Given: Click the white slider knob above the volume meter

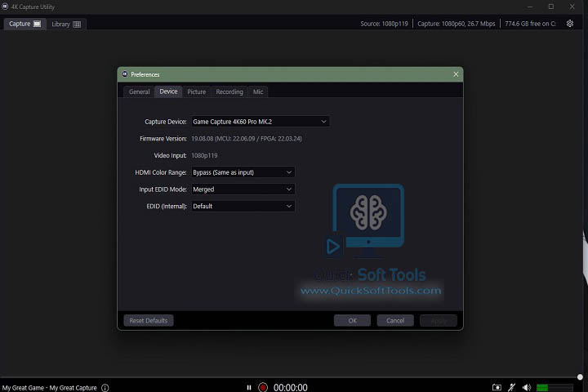Looking at the screenshot, I should (580, 376).
